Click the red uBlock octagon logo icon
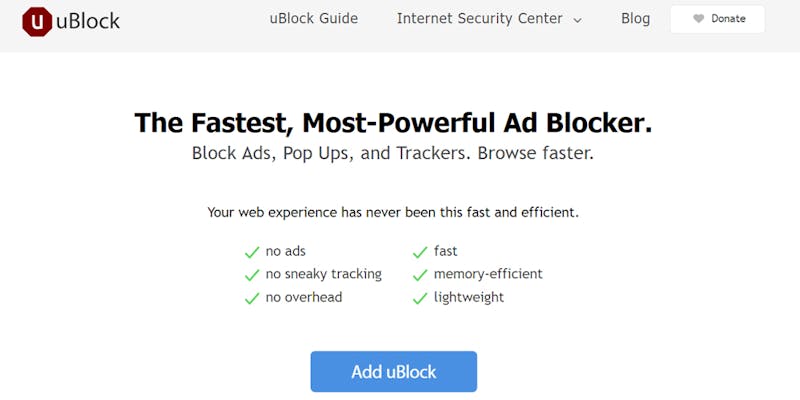 pyautogui.click(x=37, y=22)
